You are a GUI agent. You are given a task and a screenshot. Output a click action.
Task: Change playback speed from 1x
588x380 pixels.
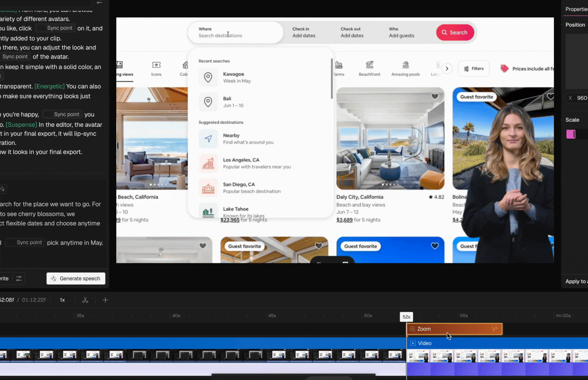(62, 300)
